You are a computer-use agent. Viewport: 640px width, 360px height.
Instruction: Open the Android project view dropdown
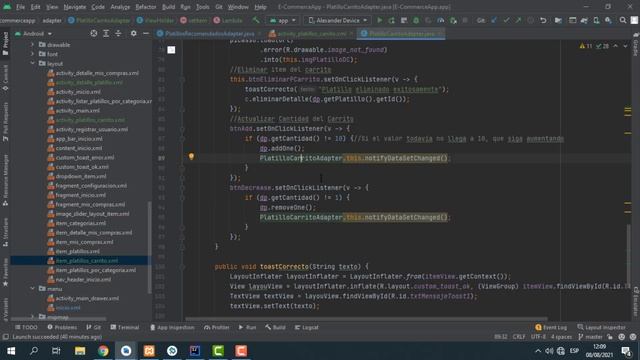(x=33, y=33)
